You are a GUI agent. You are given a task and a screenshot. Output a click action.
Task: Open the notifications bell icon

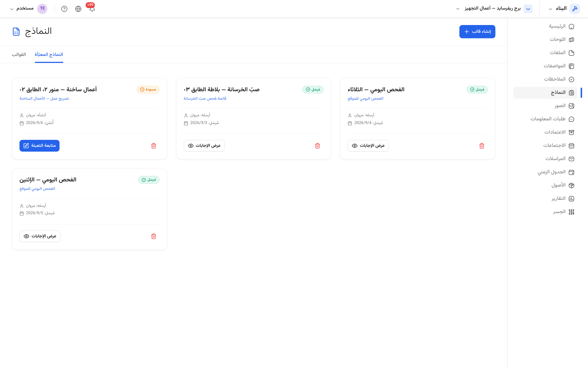tap(92, 9)
